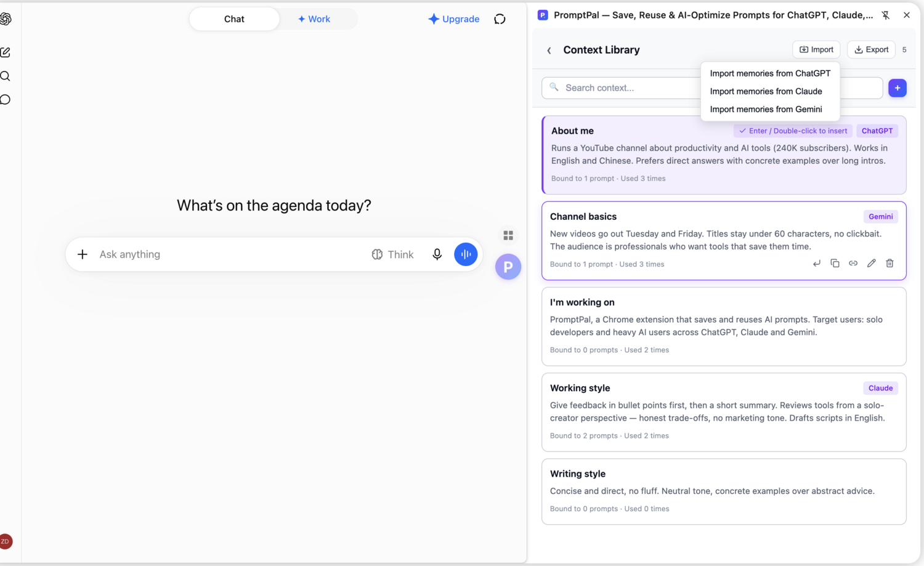
Task: Click the Claude tag on Working style
Action: [880, 388]
